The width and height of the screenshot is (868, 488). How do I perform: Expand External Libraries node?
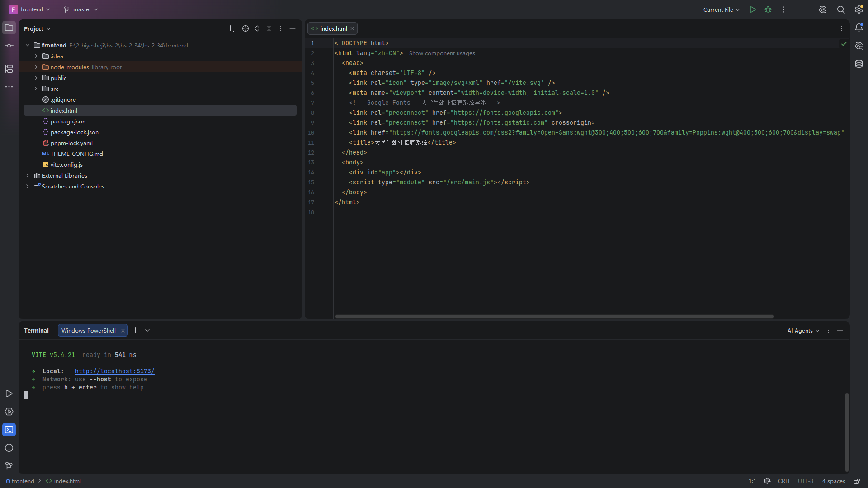28,175
